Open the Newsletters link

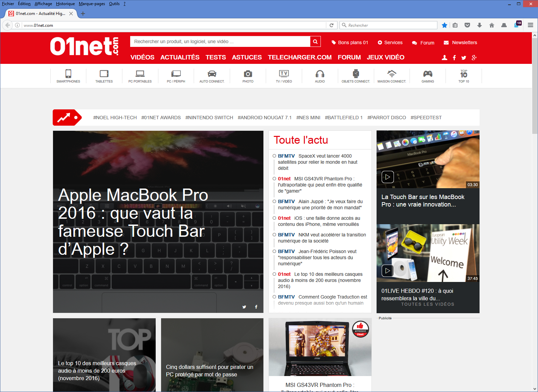coord(464,42)
